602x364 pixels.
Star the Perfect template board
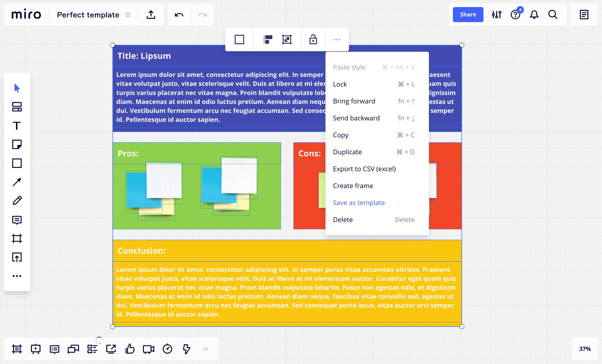tap(128, 15)
